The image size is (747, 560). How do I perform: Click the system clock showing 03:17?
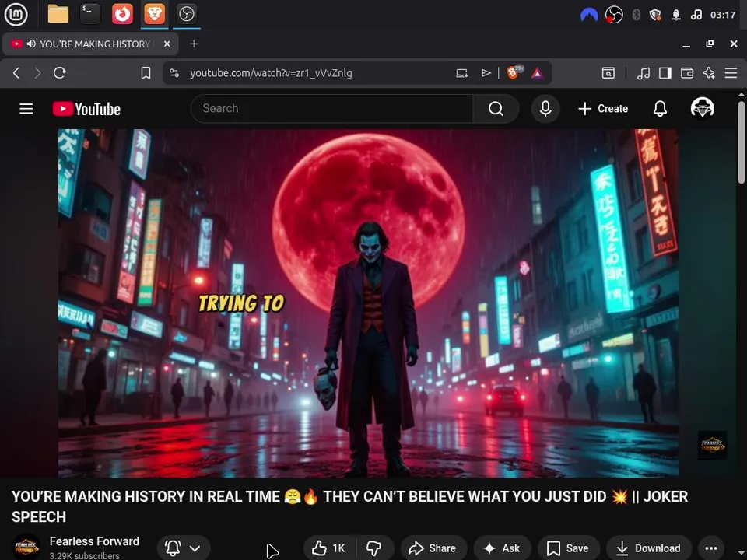(723, 16)
